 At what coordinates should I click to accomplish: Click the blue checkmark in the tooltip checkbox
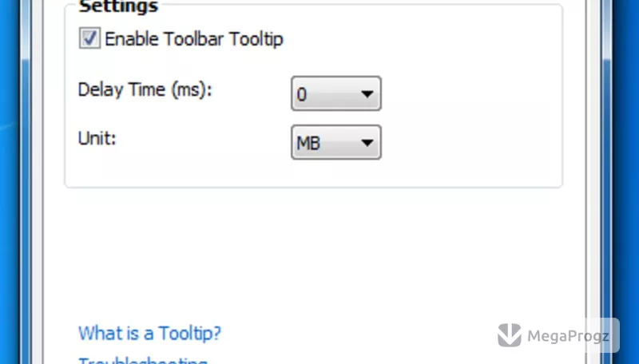tap(90, 38)
